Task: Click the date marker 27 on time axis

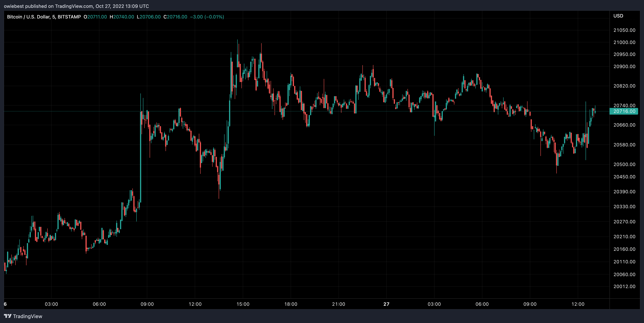Action: (387, 304)
